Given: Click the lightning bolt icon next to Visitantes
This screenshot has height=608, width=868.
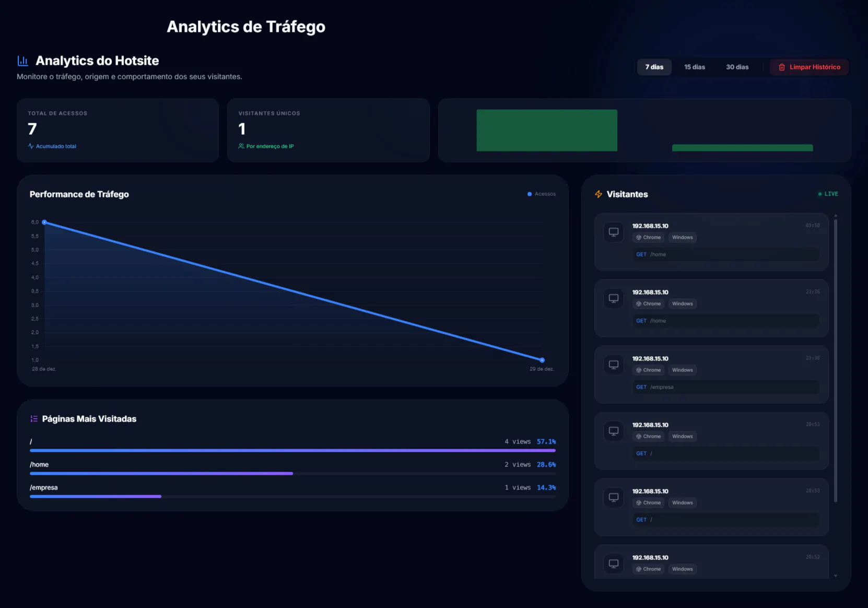Looking at the screenshot, I should coord(599,194).
